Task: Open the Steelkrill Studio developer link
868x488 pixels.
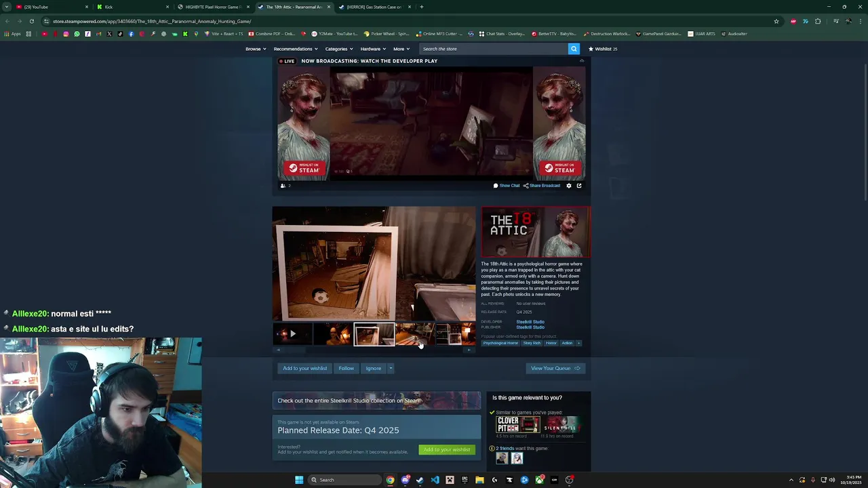Action: pos(530,322)
